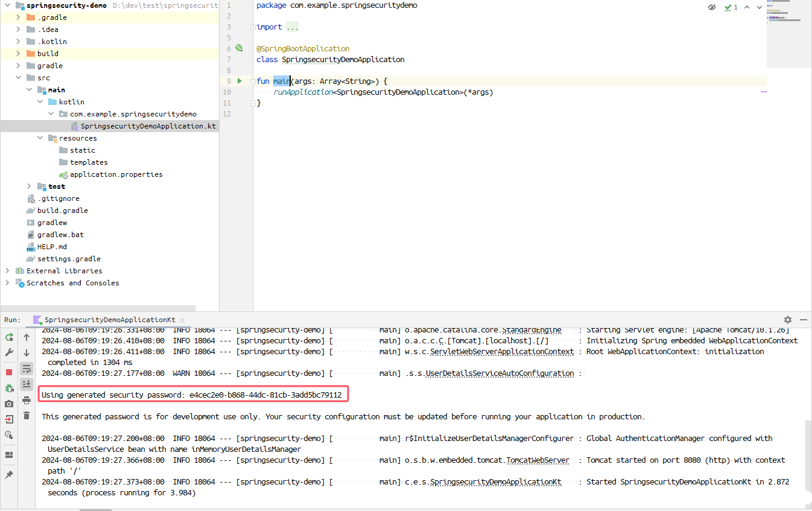Viewport: 812px width, 511px height.
Task: Toggle reader mode eye icon in editor
Action: click(x=712, y=7)
